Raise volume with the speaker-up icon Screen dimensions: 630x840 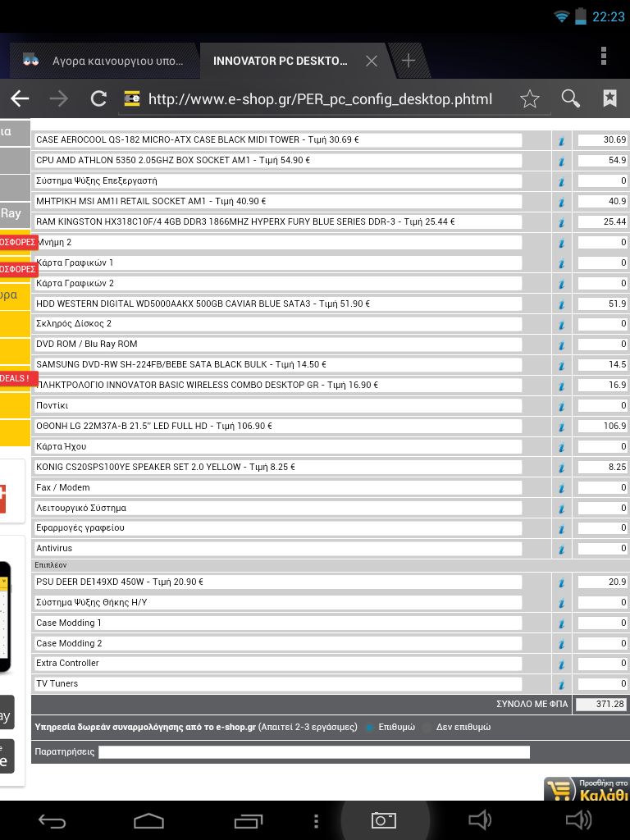pos(578,820)
